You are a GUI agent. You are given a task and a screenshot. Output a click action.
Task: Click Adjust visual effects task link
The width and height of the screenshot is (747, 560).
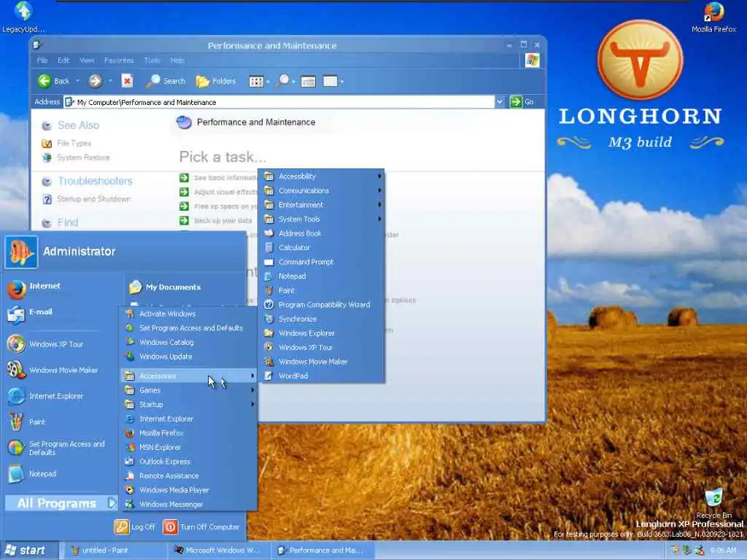tap(225, 192)
